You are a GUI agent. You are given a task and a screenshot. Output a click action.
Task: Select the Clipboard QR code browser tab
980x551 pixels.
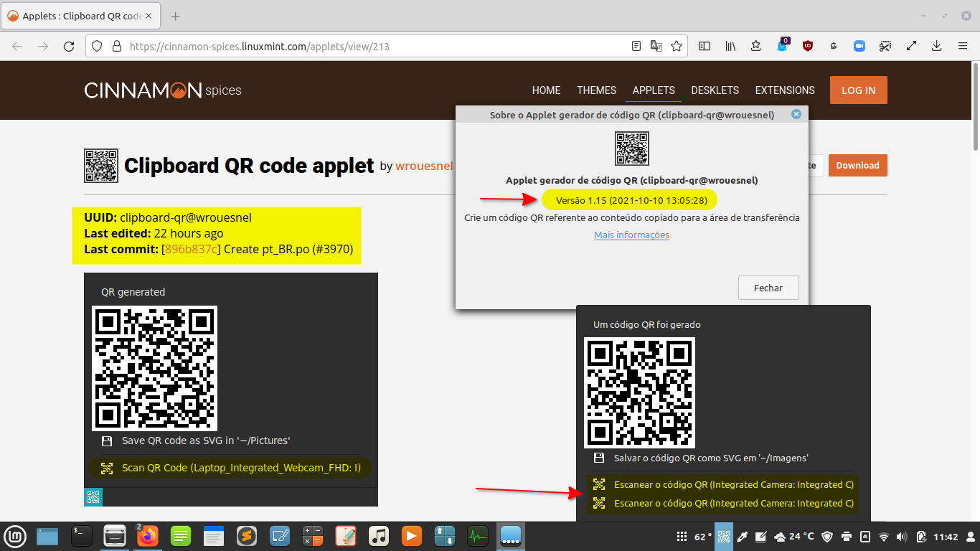point(79,16)
